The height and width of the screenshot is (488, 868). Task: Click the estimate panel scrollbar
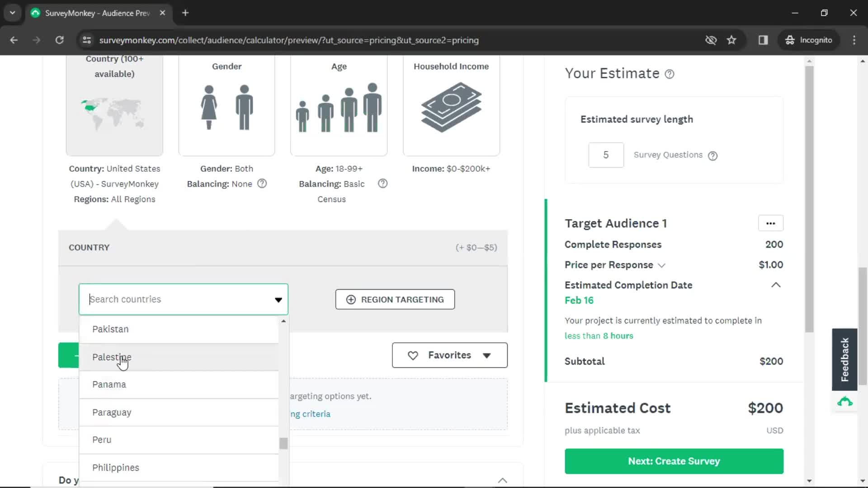click(x=809, y=199)
